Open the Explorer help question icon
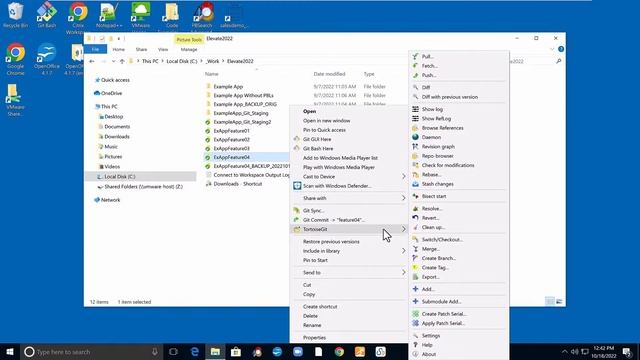The height and width of the screenshot is (360, 640). pyautogui.click(x=561, y=49)
